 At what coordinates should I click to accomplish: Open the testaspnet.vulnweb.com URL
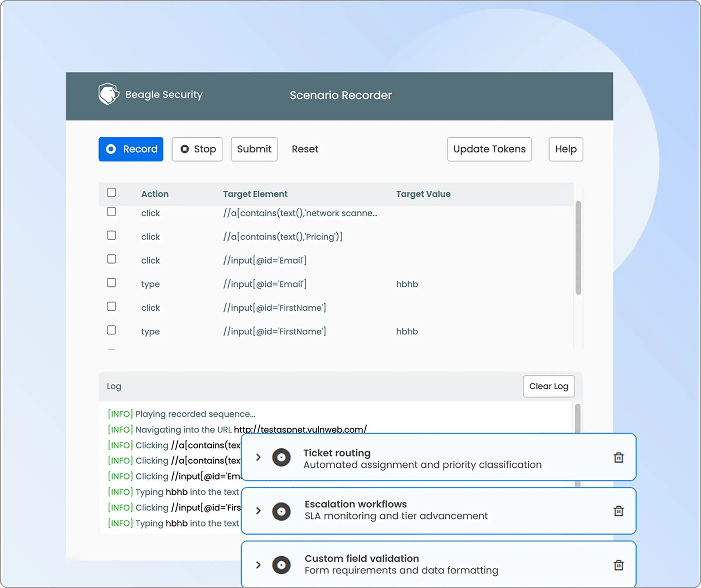(300, 430)
